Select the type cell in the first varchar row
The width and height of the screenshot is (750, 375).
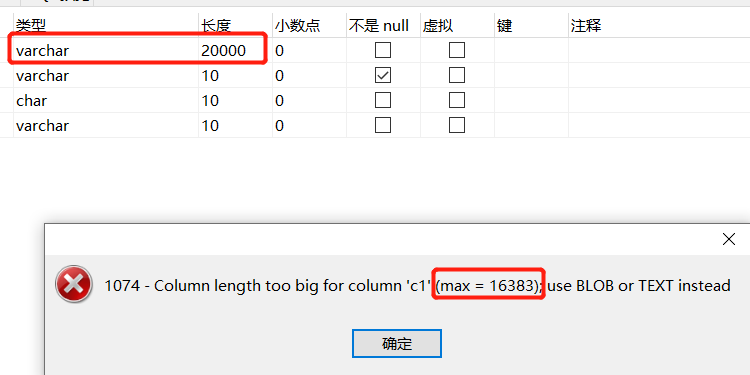(x=106, y=50)
